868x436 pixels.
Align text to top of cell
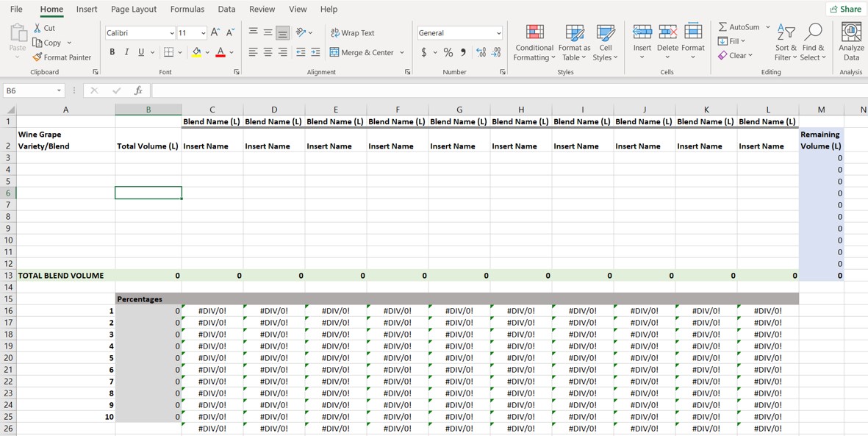click(253, 32)
